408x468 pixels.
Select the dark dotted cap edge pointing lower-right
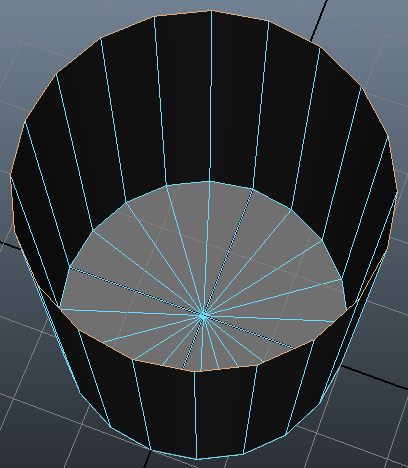[249, 331]
